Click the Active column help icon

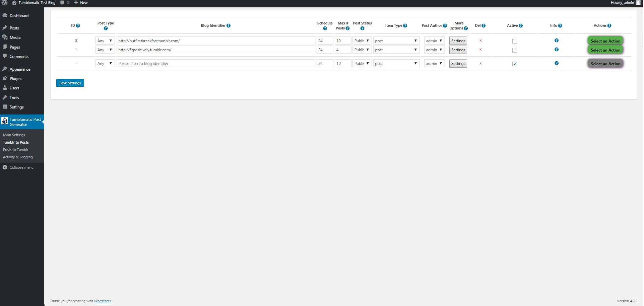point(521,26)
